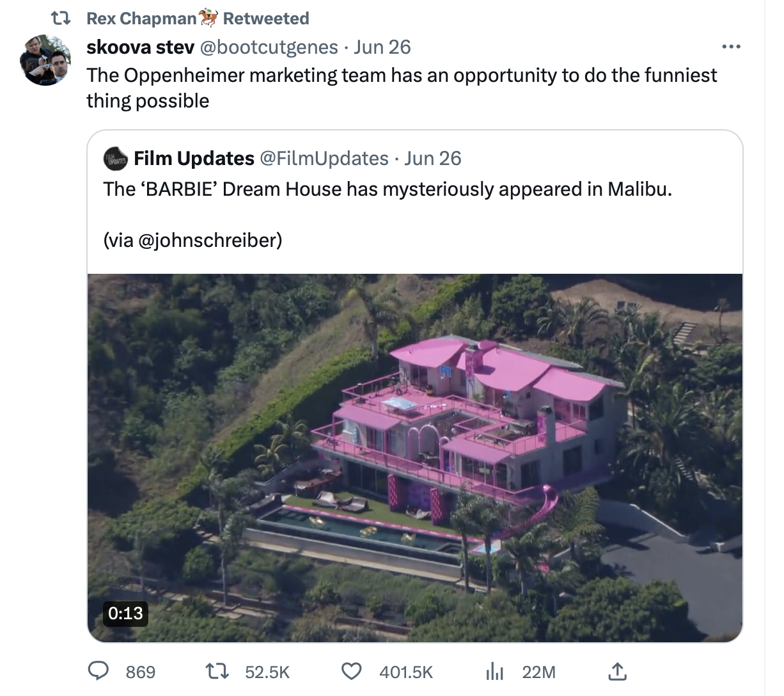Click the @bootcutgenes handle

pos(269,47)
